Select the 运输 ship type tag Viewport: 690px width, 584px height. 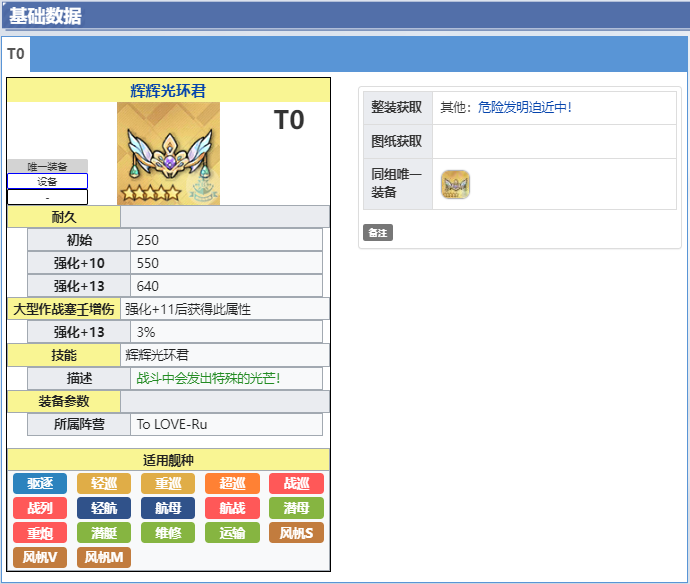coord(232,533)
